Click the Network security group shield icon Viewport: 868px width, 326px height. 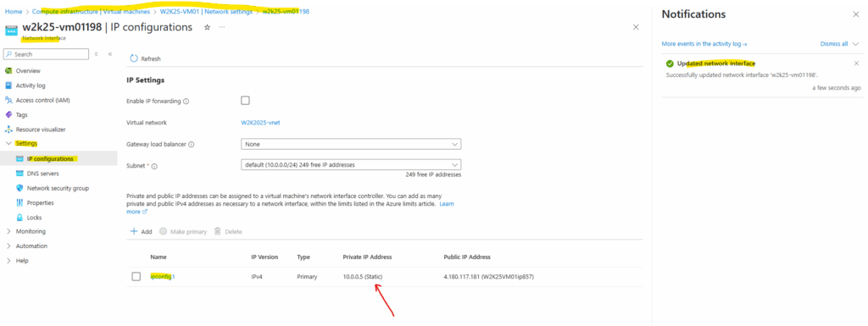[x=20, y=188]
